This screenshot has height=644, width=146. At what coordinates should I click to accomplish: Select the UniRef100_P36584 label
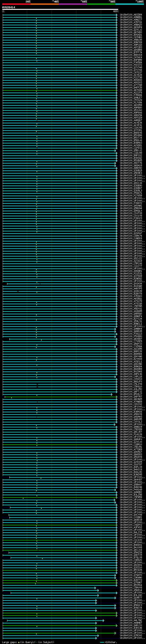[x=131, y=63]
